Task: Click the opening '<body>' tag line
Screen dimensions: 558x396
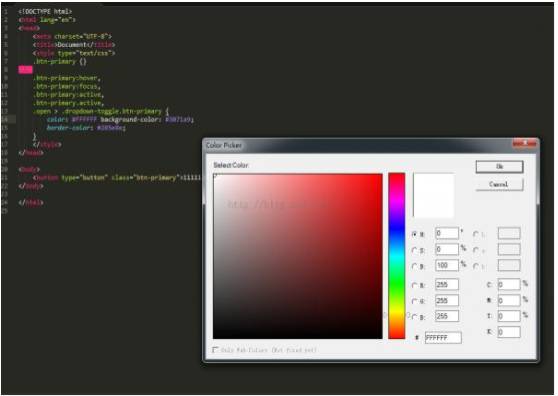Action: click(x=29, y=169)
